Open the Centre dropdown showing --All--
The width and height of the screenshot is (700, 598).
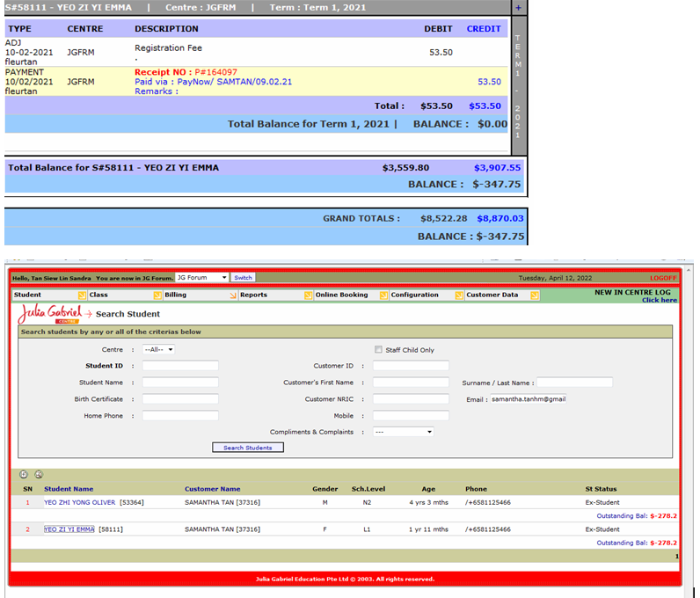point(158,349)
